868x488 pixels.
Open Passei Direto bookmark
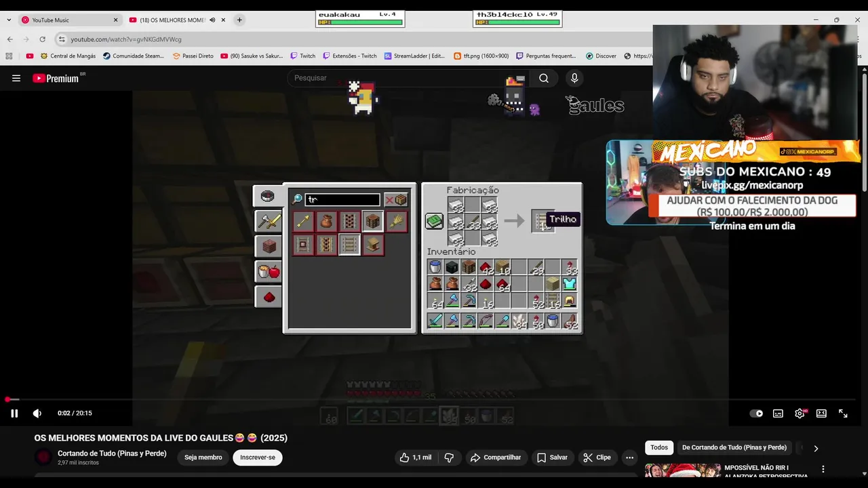193,56
